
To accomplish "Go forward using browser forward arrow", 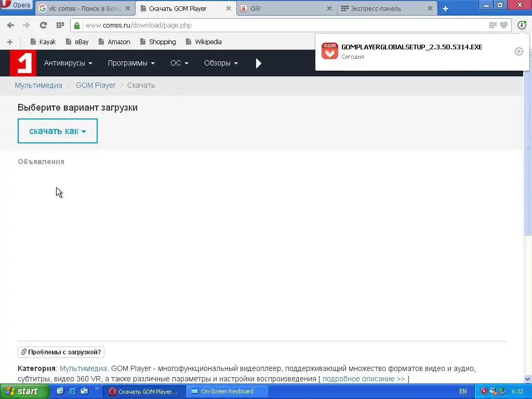I will (26, 25).
